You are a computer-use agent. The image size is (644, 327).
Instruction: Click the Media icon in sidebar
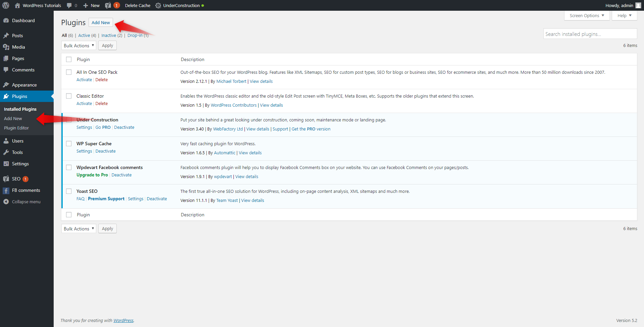tap(6, 47)
